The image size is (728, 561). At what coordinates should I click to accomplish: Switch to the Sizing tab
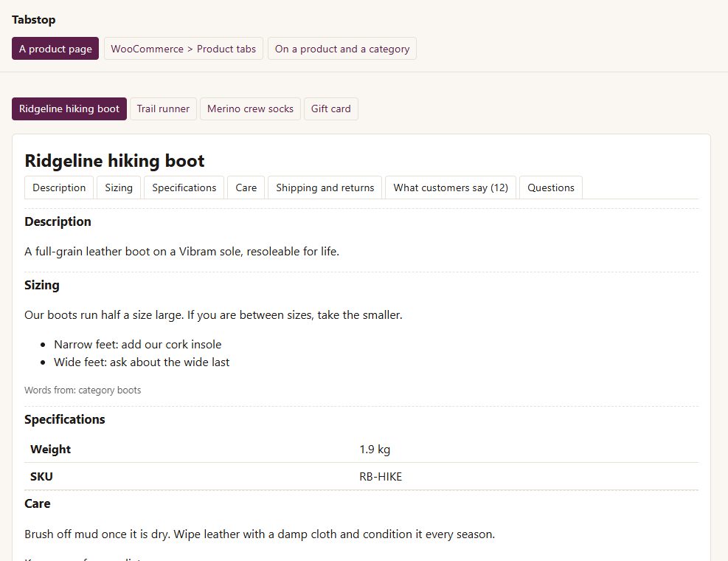pyautogui.click(x=119, y=187)
